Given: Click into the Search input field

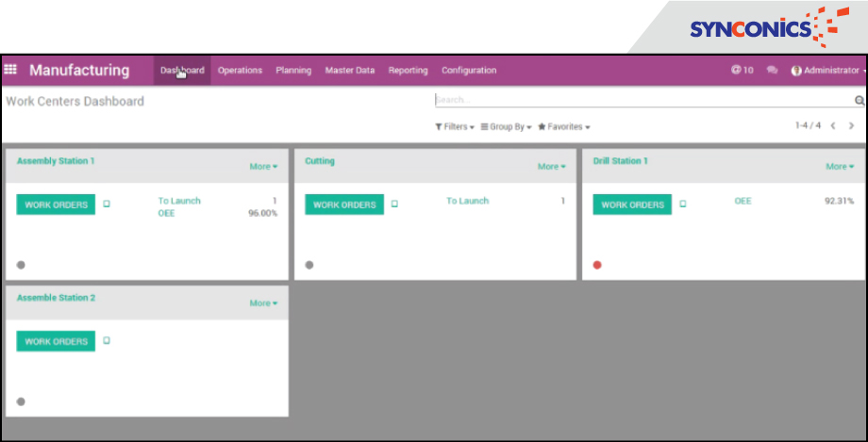Looking at the screenshot, I should pyautogui.click(x=642, y=99).
